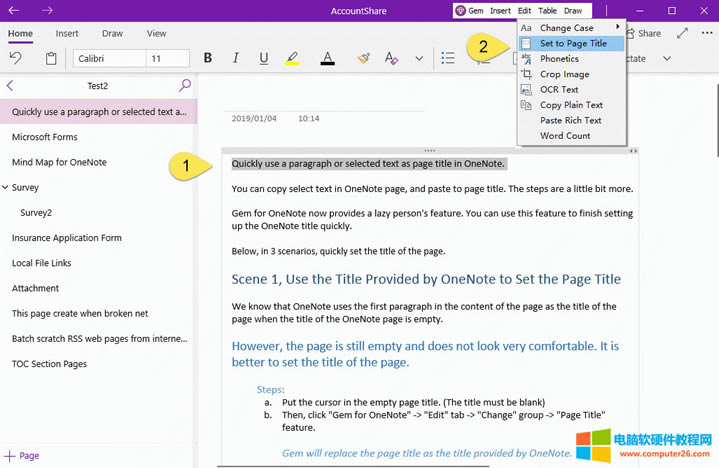The height and width of the screenshot is (468, 719).
Task: Open the Calibri font name dropdown
Action: 108,59
